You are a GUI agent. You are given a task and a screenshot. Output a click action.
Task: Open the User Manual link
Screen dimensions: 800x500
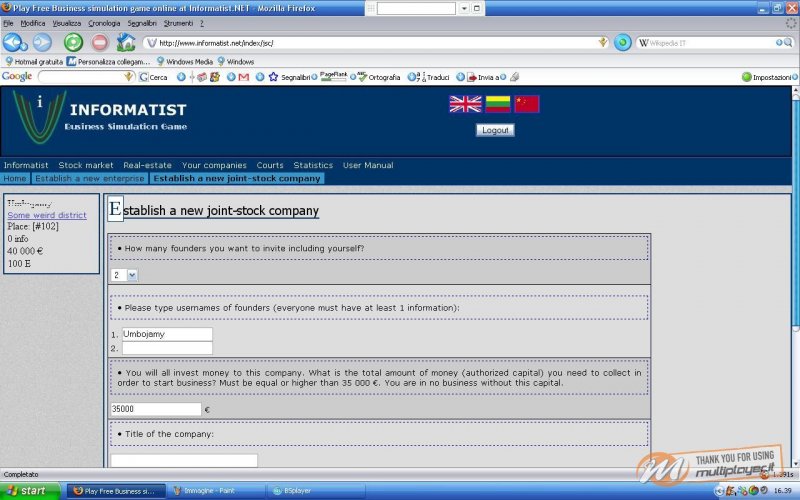(x=368, y=165)
